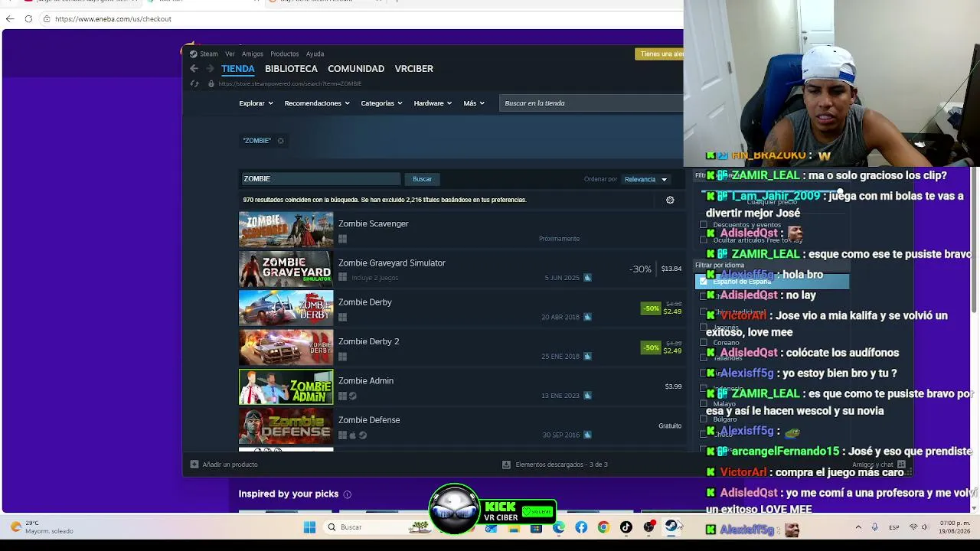
Task: Open the Ayuda menu
Action: pos(315,54)
